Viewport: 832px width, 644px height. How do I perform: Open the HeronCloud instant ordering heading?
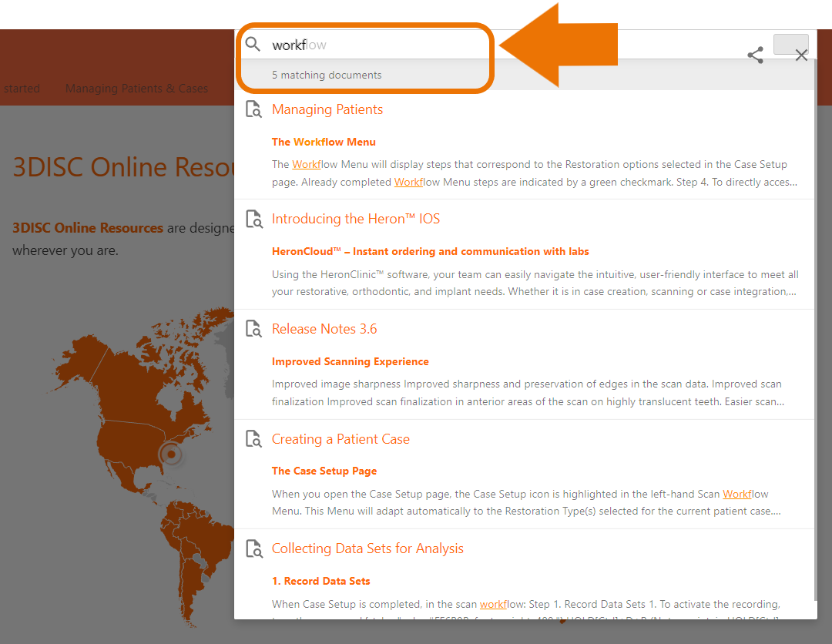click(431, 251)
